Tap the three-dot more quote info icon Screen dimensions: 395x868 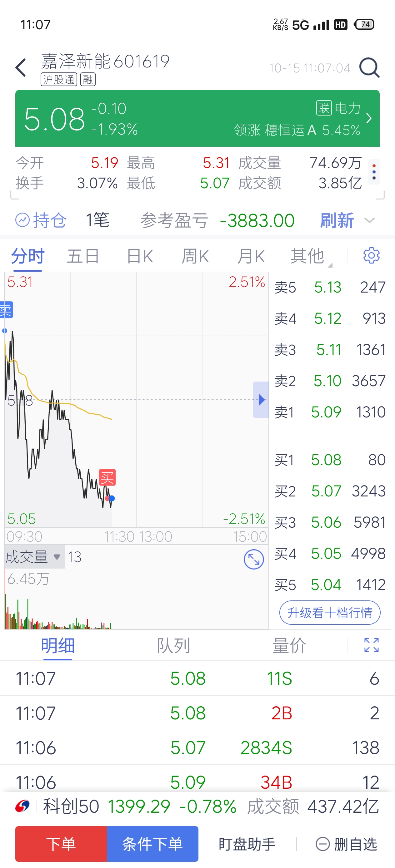374,172
